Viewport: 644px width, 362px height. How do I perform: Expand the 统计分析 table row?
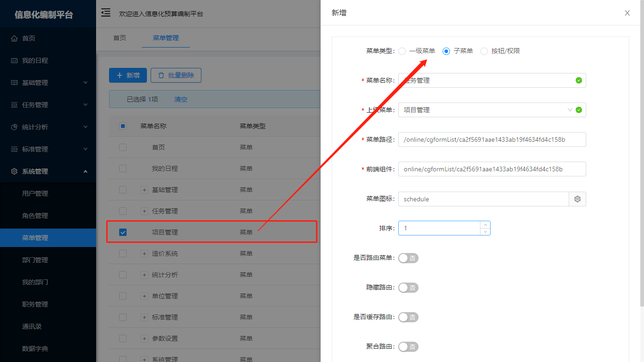[144, 275]
